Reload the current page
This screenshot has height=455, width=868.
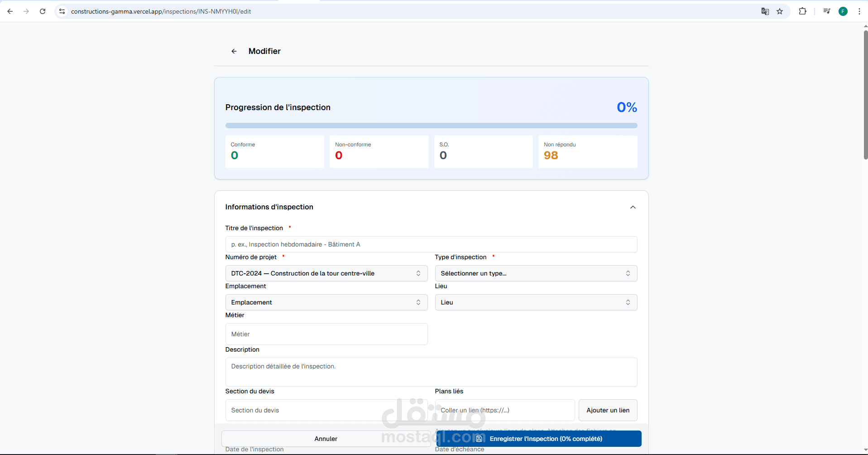point(43,11)
